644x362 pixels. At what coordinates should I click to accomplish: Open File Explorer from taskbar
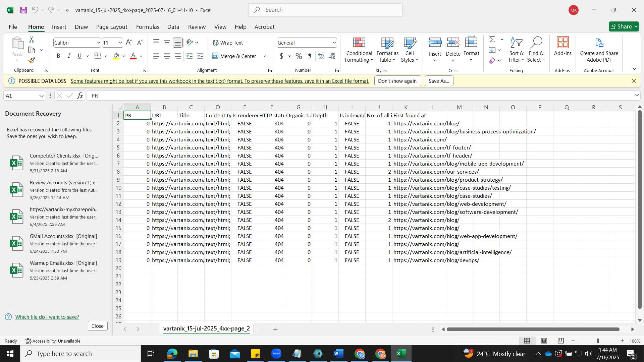[x=193, y=354]
